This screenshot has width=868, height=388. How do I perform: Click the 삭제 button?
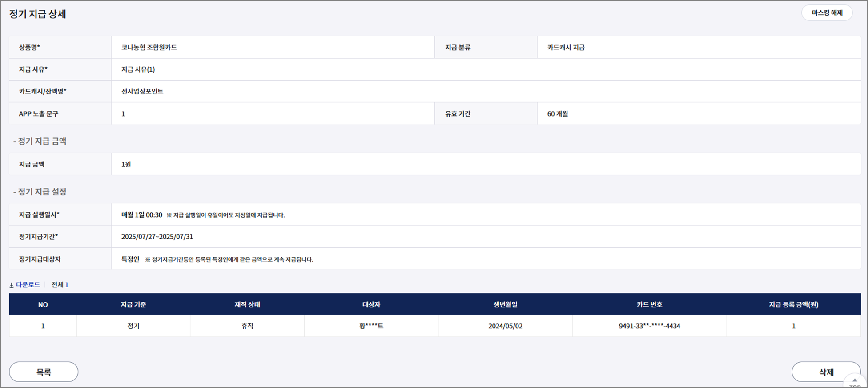tap(826, 372)
